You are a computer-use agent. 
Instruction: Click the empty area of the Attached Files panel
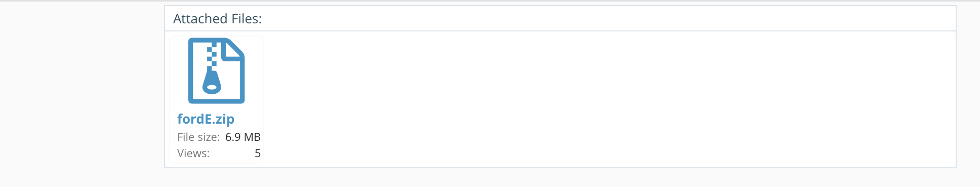tap(607, 99)
